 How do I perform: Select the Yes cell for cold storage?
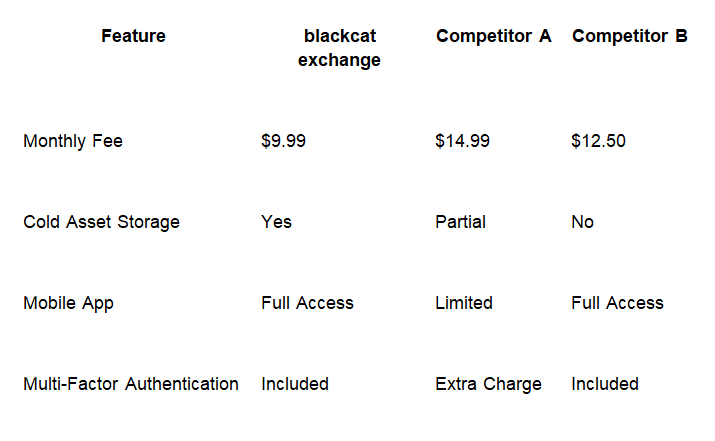click(x=276, y=222)
